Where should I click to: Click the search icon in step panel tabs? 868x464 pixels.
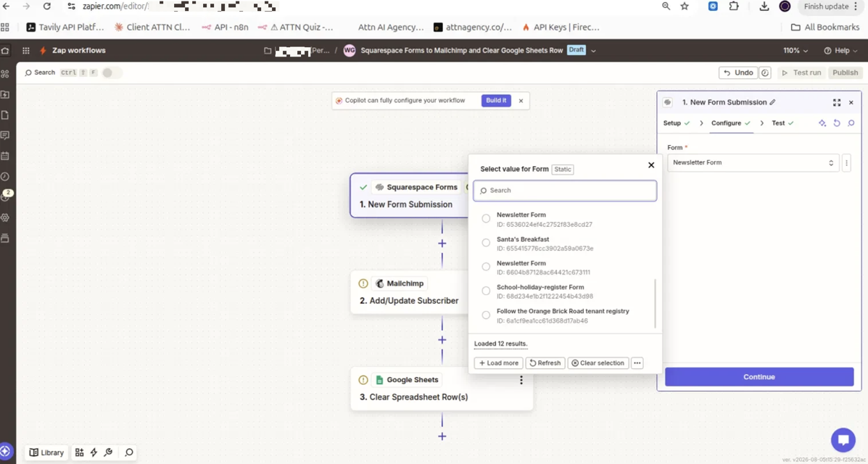coord(851,123)
